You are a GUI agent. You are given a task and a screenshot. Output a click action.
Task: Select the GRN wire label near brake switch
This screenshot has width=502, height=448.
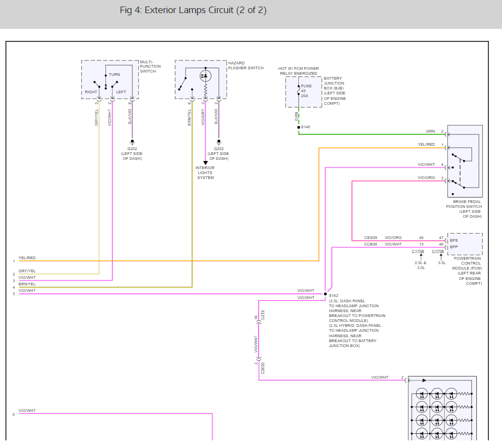[430, 132]
